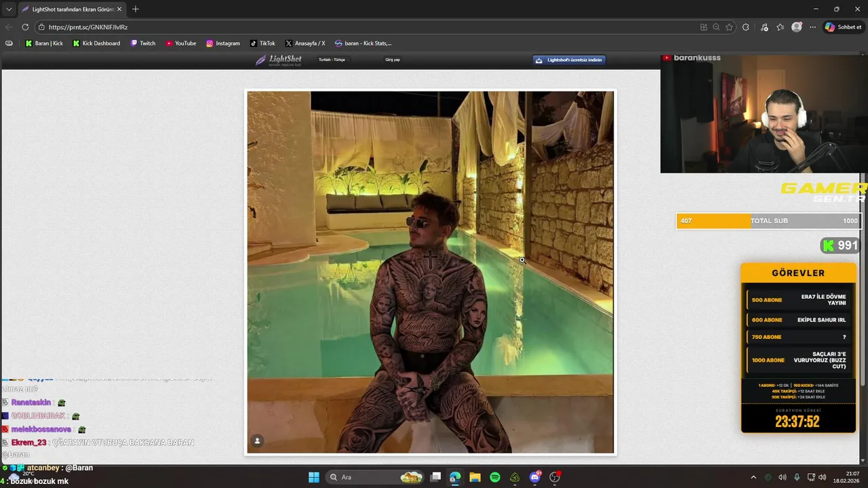The image size is (868, 488).
Task: Click the "SAÇLARI 3'E VURUYORUZ" goal text
Action: pyautogui.click(x=820, y=360)
